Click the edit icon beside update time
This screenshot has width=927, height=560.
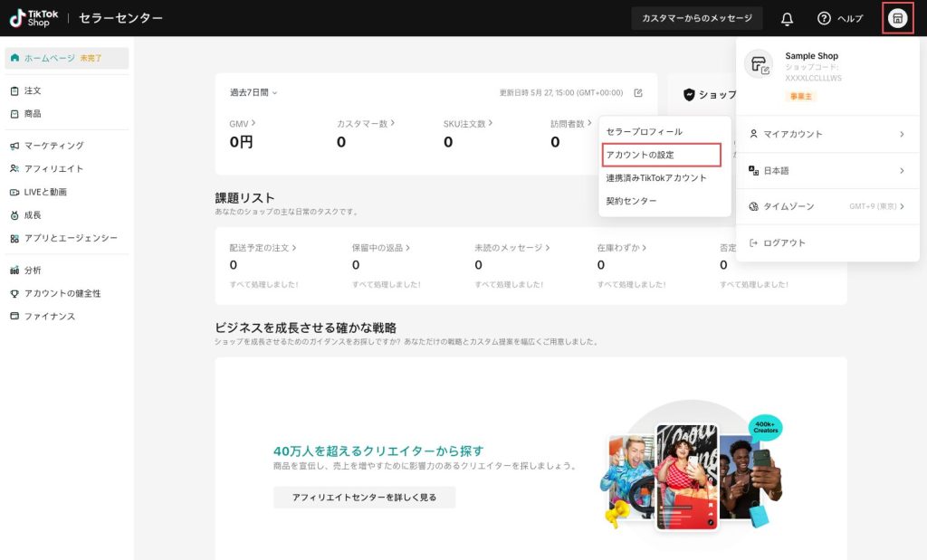(x=638, y=93)
